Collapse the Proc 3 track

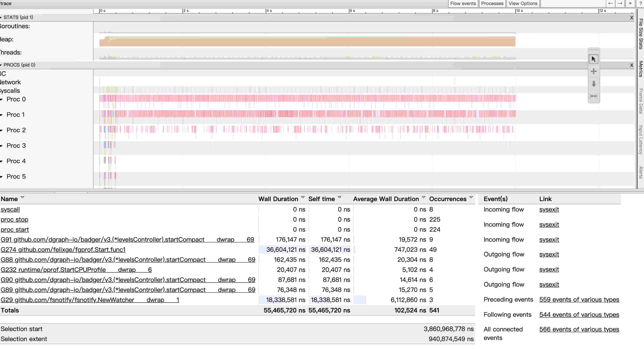tap(1, 146)
